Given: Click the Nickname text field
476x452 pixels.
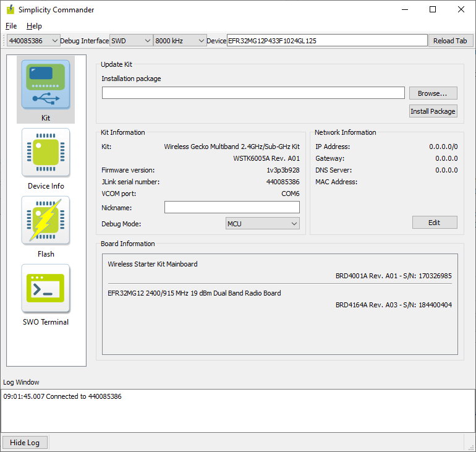Looking at the screenshot, I should pos(232,208).
